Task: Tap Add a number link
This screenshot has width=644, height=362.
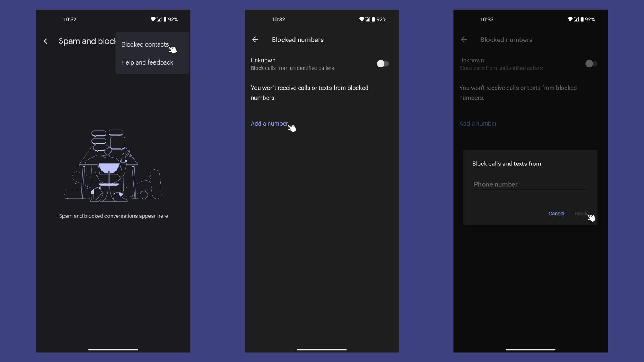Action: tap(269, 123)
